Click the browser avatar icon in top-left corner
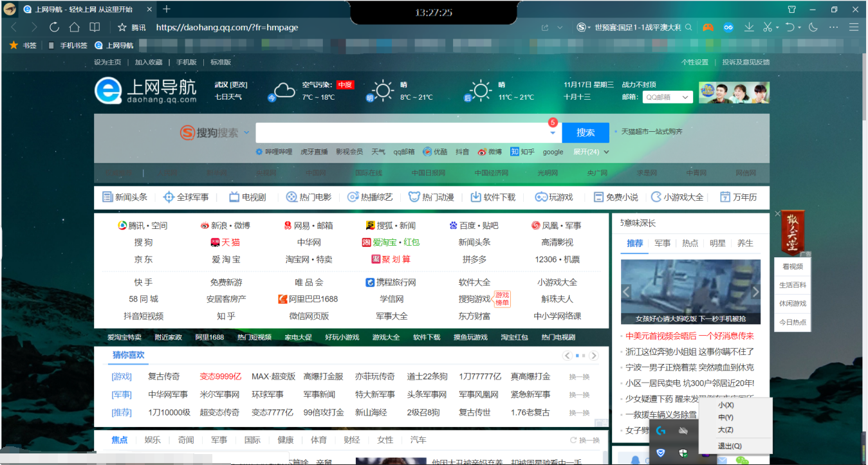Screen dimensions: 868x465 point(9,9)
